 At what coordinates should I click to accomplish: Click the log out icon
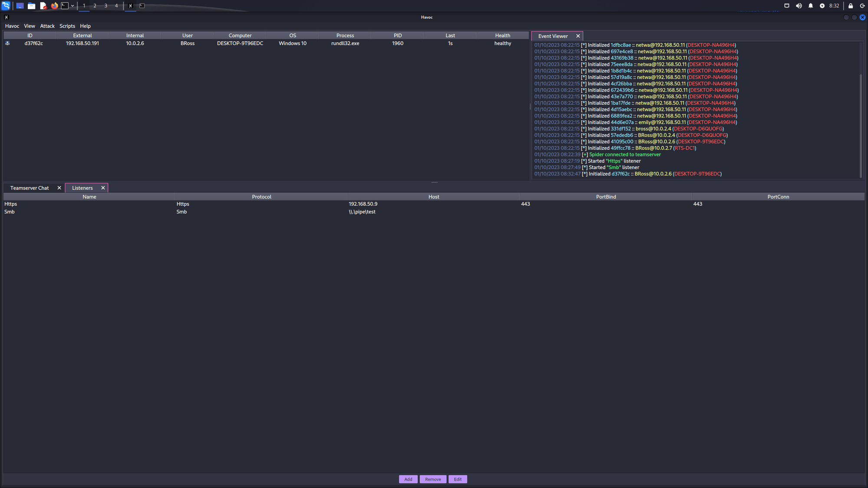click(x=862, y=6)
